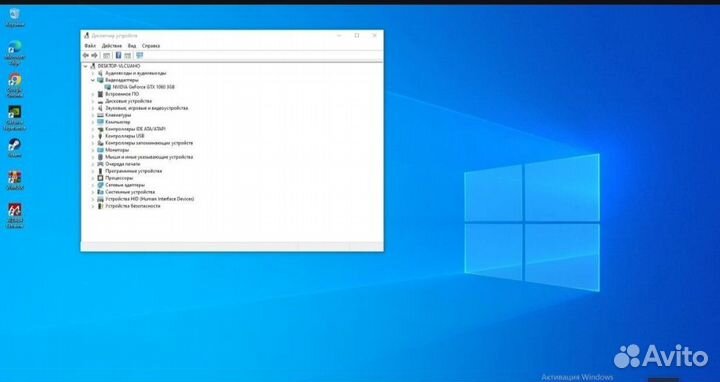Screen dimensions: 720x382
Task: Open Microsoft Edge desktop shortcut
Action: [x=15, y=52]
